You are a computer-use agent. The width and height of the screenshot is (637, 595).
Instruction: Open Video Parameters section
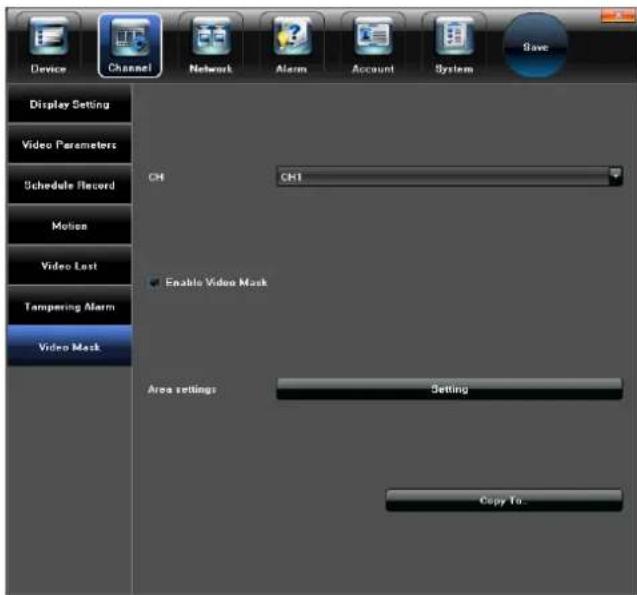[x=69, y=144]
